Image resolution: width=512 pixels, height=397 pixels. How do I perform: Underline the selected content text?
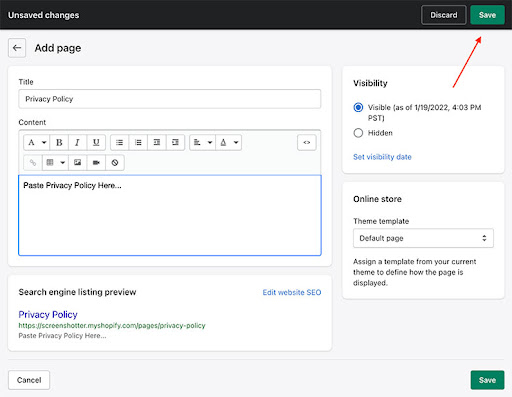tap(96, 143)
